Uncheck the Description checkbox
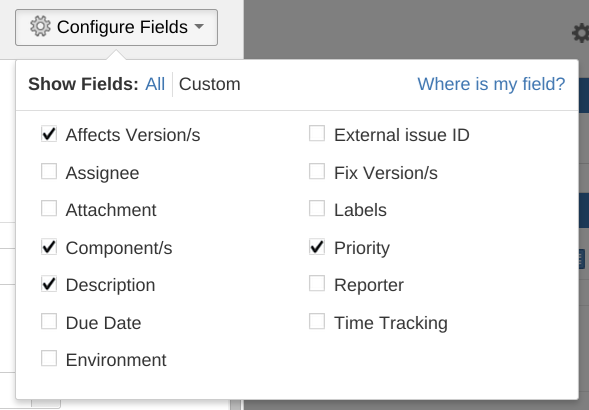Image resolution: width=589 pixels, height=410 pixels. 49,284
